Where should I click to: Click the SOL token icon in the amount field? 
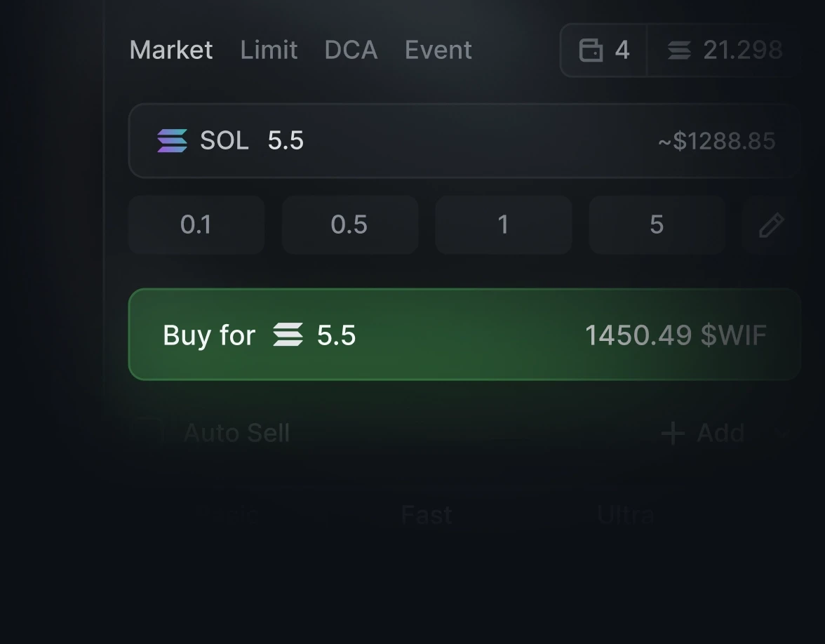pyautogui.click(x=170, y=140)
